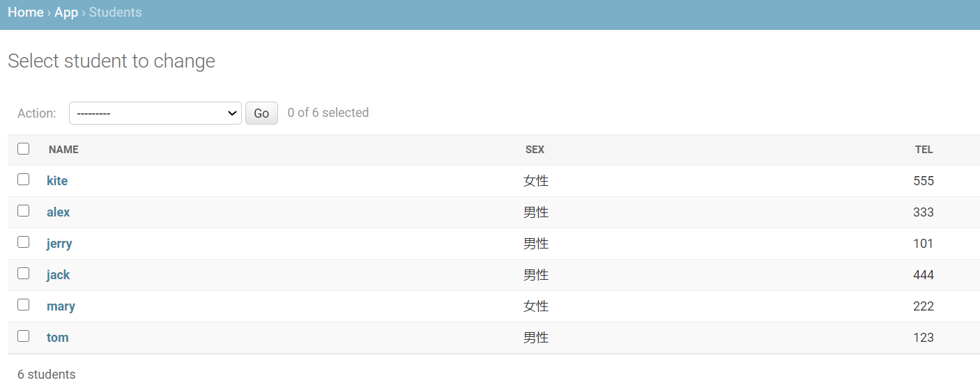Viewport: 980px width, 385px height.
Task: Open the jack student entry
Action: (x=59, y=275)
